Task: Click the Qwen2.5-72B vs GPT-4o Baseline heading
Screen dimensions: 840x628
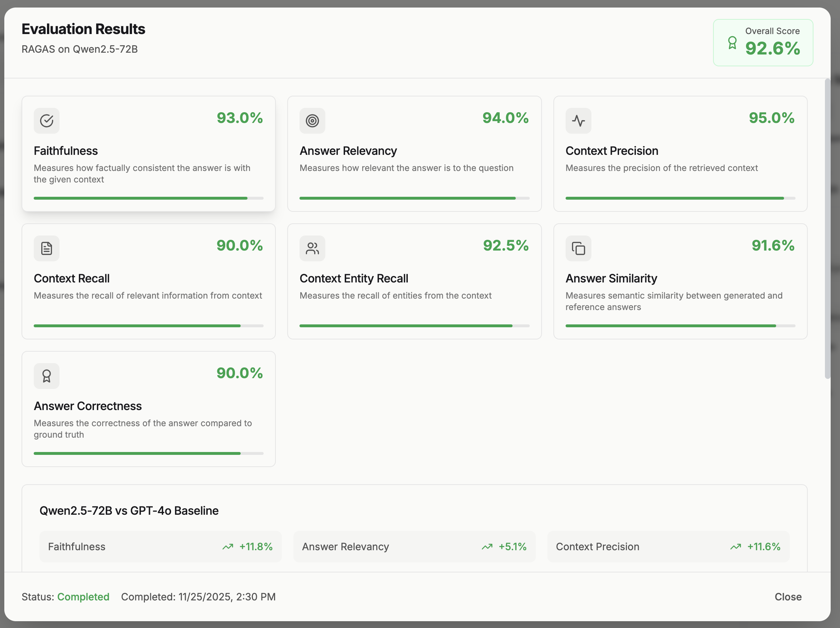Action: click(129, 510)
